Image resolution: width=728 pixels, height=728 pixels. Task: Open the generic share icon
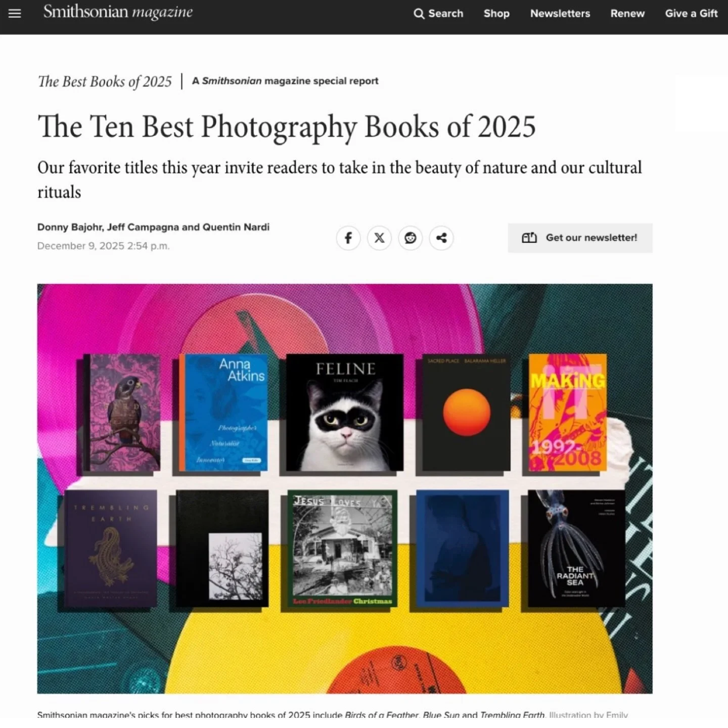pos(441,238)
